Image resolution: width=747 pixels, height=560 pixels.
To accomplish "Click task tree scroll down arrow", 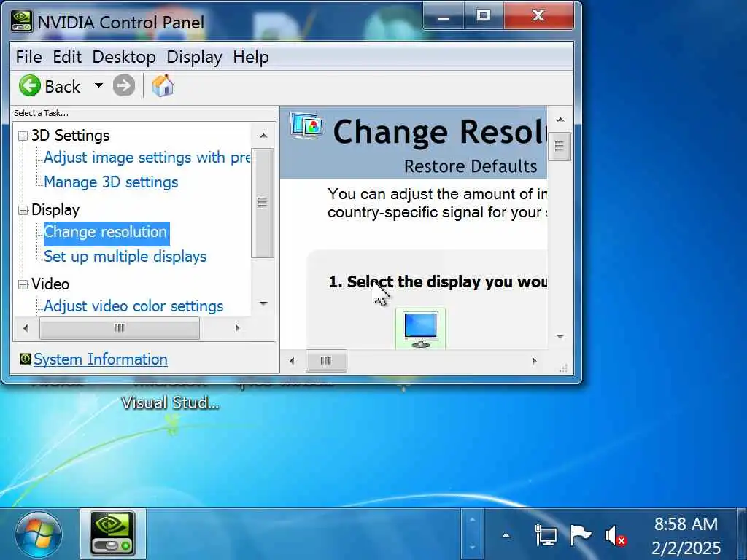I will tap(263, 303).
